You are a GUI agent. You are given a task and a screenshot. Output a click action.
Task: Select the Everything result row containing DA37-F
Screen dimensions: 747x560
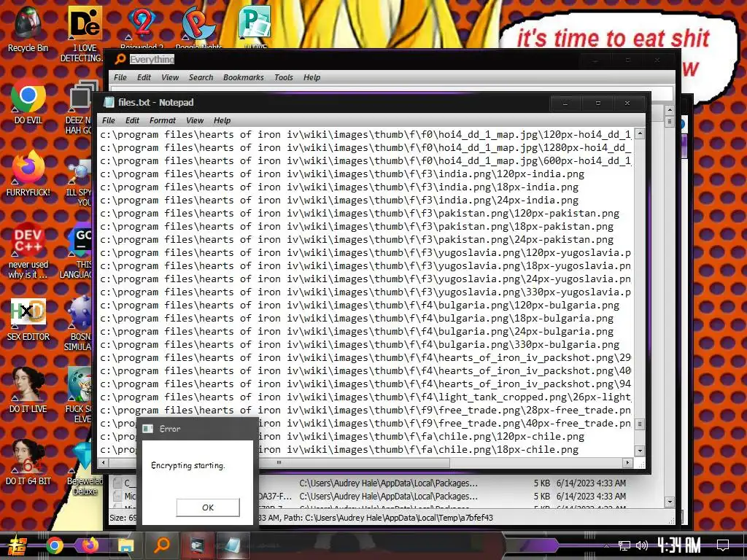388,496
